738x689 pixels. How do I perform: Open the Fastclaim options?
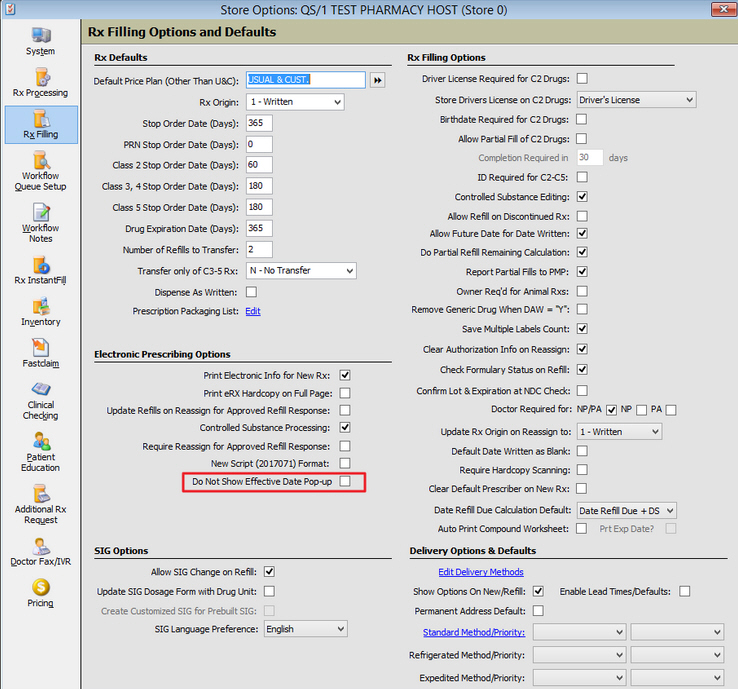pos(40,352)
